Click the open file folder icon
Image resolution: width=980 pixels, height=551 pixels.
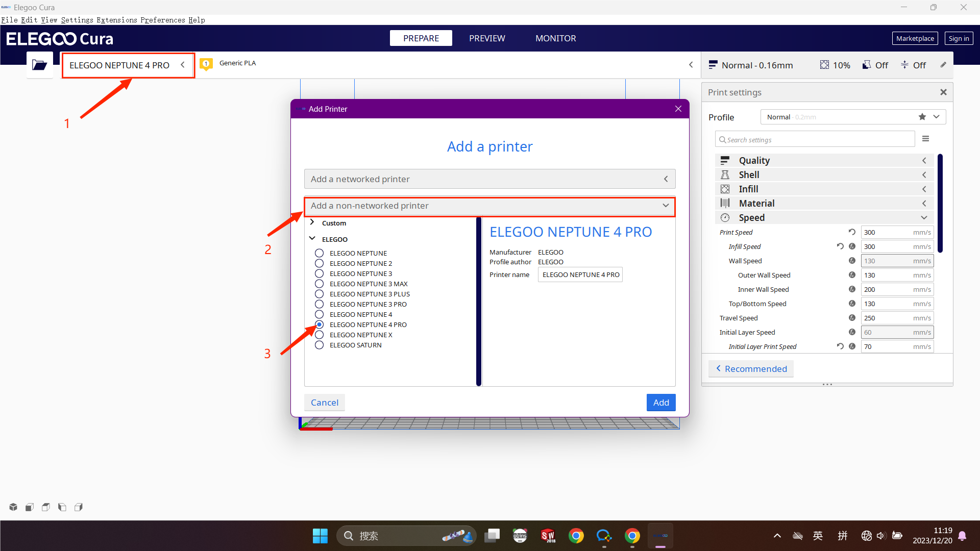click(39, 65)
